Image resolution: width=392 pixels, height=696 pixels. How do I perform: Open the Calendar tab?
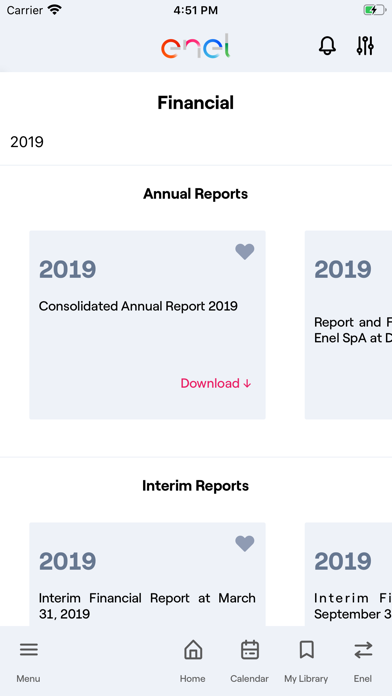tap(249, 660)
